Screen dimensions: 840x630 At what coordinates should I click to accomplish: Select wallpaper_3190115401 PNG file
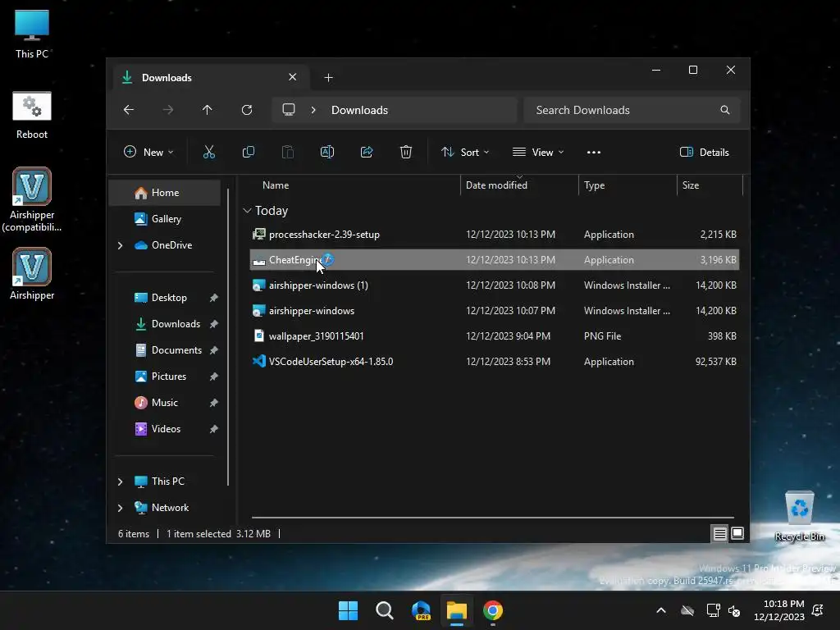[495, 336]
